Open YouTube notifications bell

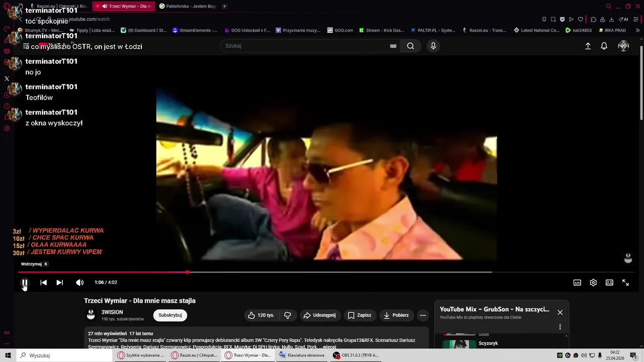(604, 46)
